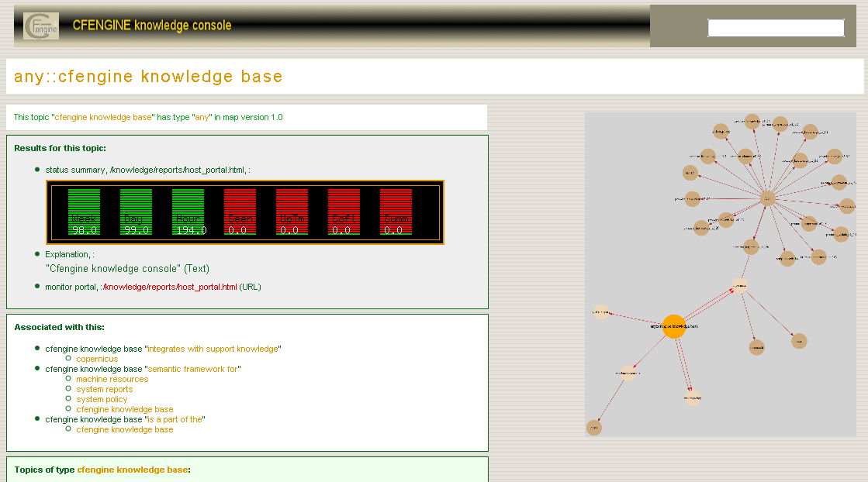Go to the system policy topic

pyautogui.click(x=102, y=399)
